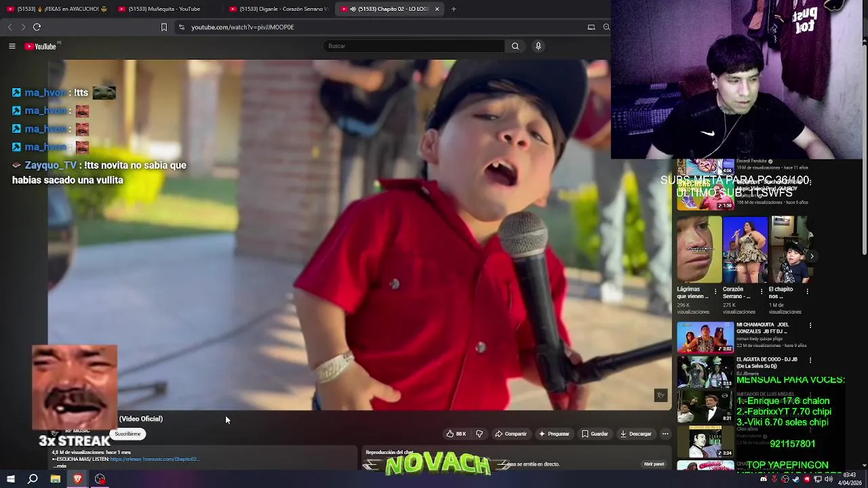Share the video via Compartir
The height and width of the screenshot is (488, 868).
pyautogui.click(x=511, y=434)
